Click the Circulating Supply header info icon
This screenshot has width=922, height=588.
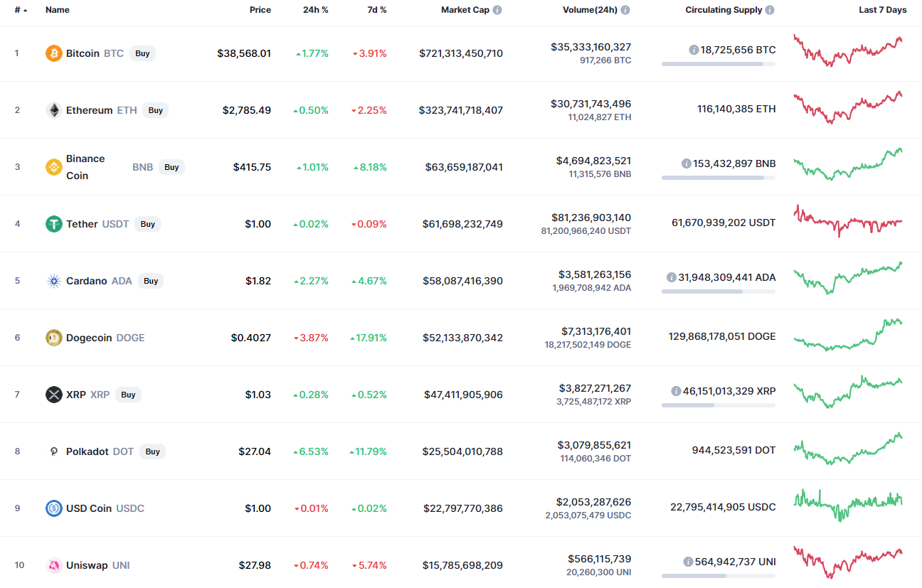[x=770, y=10]
